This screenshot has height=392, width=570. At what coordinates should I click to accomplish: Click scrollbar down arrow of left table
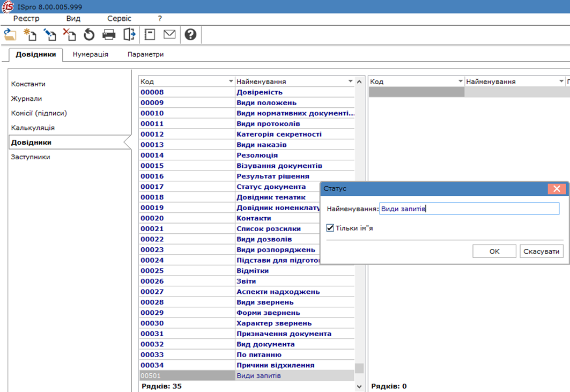coord(359,387)
